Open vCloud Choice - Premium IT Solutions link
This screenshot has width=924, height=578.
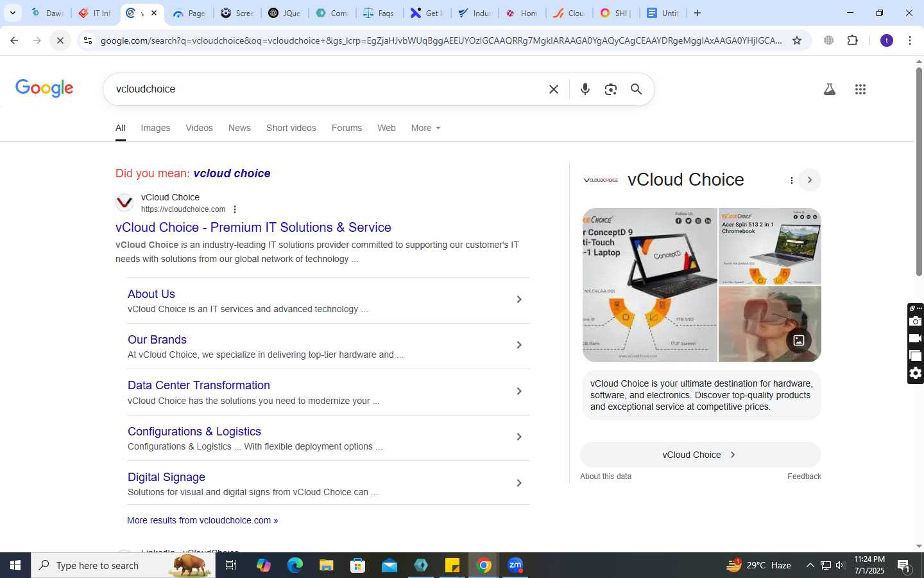point(253,227)
